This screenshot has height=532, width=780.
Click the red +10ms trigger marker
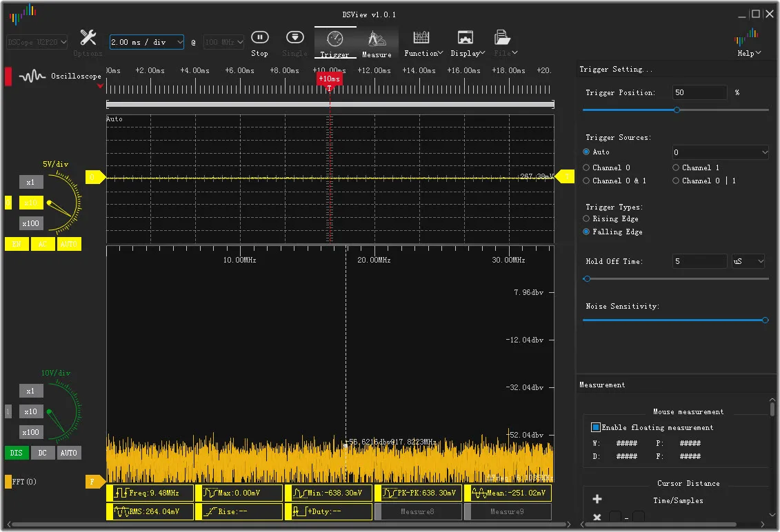329,79
